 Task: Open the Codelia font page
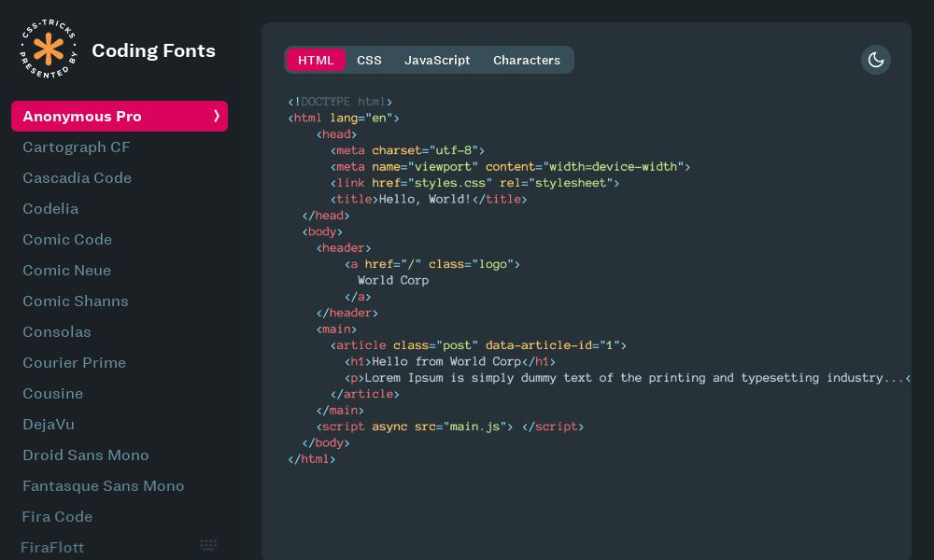(x=50, y=209)
